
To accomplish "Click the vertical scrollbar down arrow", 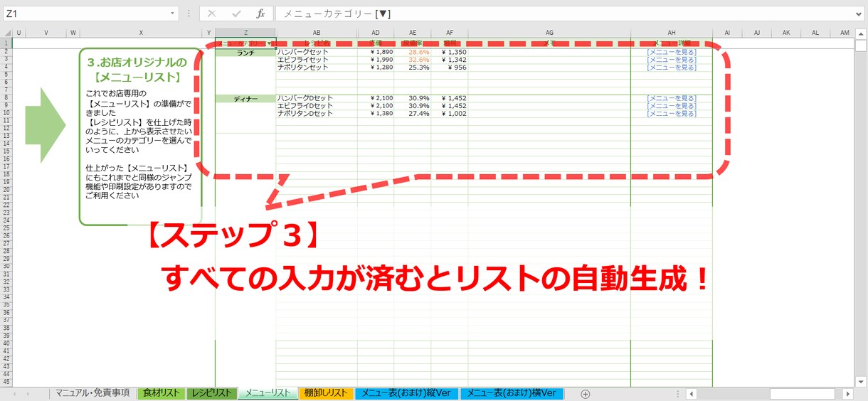I will 861,381.
